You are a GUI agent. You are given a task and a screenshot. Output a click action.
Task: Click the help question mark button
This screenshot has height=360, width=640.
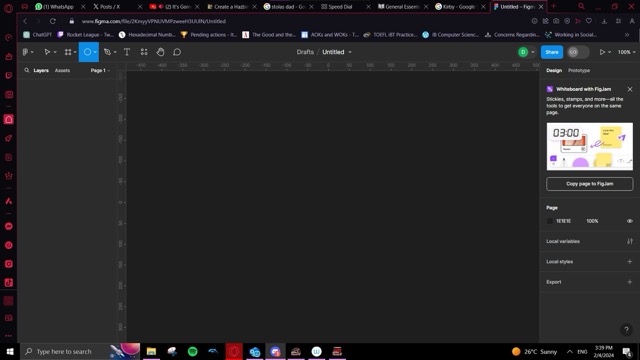coord(626,329)
